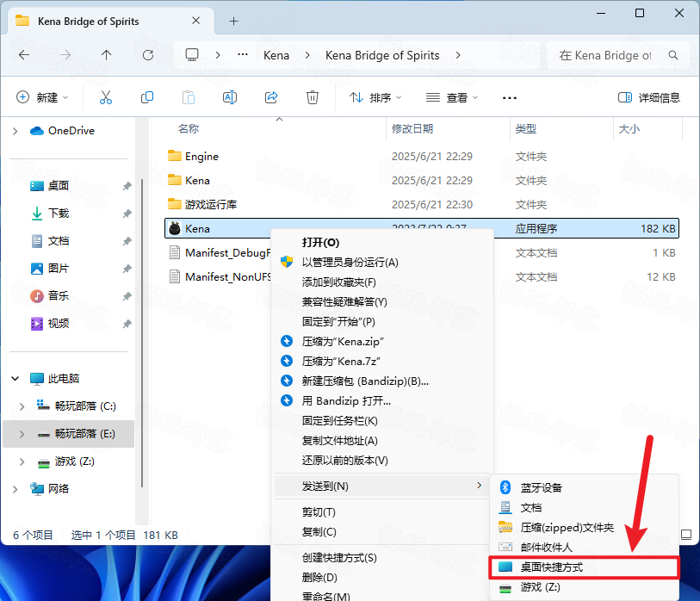The height and width of the screenshot is (601, 700).
Task: Open 音乐 in quick access
Action: point(59,295)
